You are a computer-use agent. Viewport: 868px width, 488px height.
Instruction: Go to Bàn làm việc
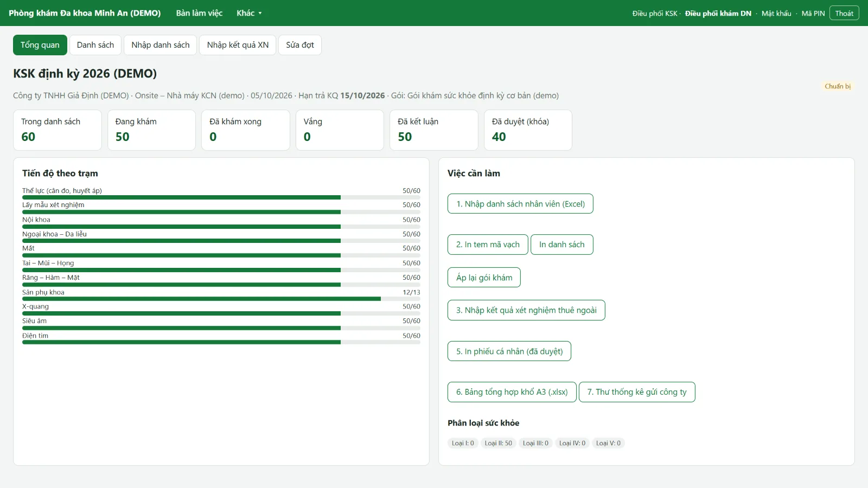pyautogui.click(x=199, y=13)
